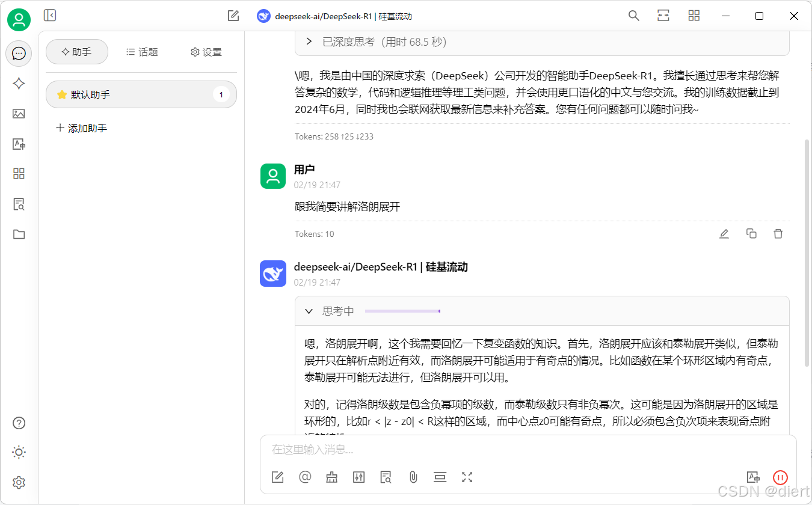
Task: Open the help documentation icon
Action: [19, 423]
